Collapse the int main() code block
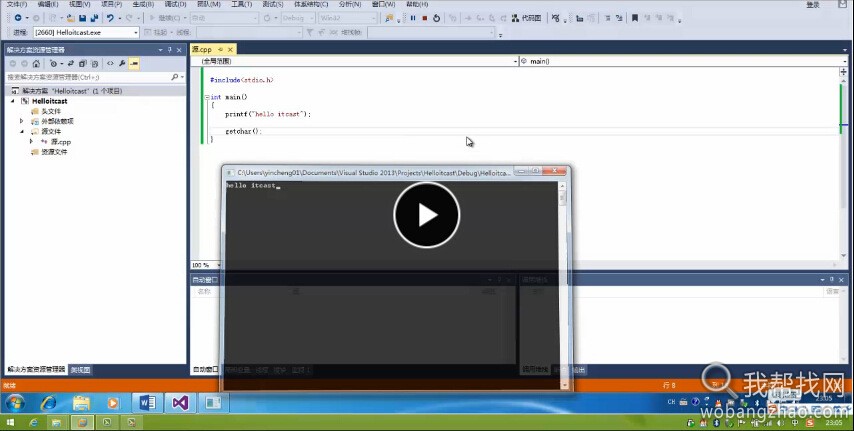This screenshot has width=854, height=431. [207, 97]
